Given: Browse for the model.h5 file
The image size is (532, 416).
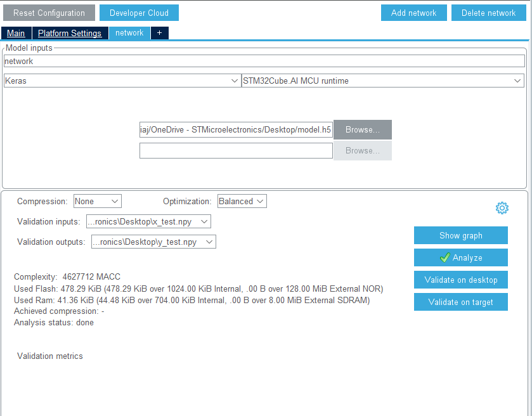Looking at the screenshot, I should tap(362, 129).
